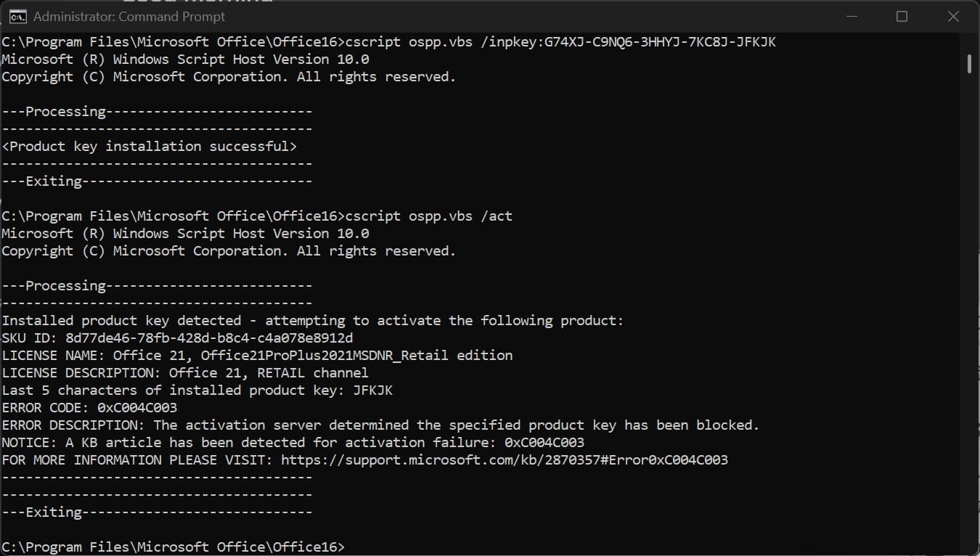Click the vertical scrollbar thumb
The width and height of the screenshot is (980, 556).
tap(969, 63)
